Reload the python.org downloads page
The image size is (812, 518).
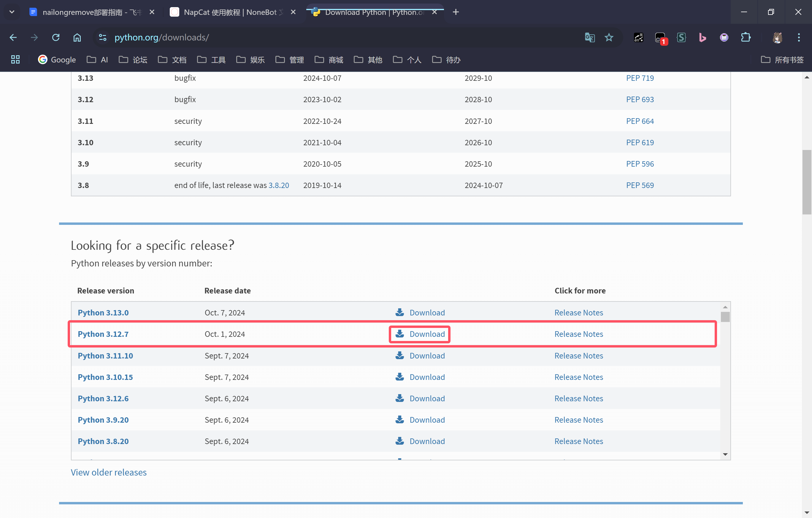(56, 37)
